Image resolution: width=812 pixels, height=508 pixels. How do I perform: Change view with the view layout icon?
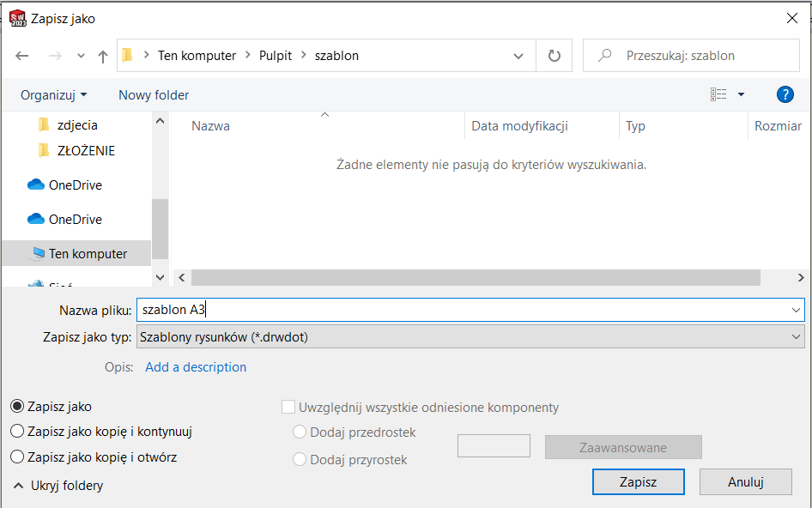point(718,94)
